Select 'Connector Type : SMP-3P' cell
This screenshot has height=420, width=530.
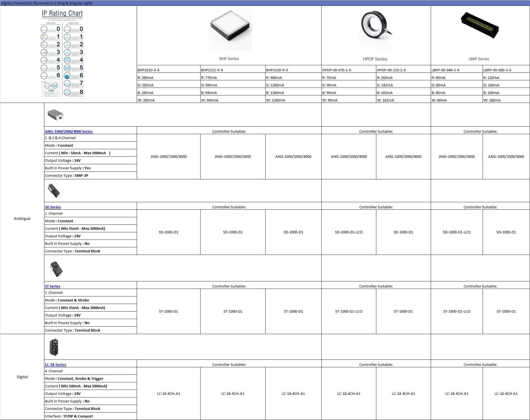90,175
